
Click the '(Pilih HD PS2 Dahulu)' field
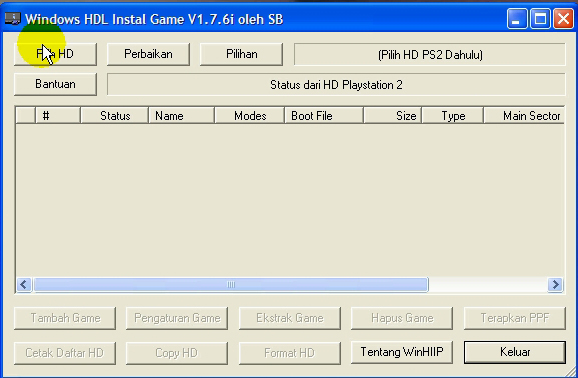430,55
